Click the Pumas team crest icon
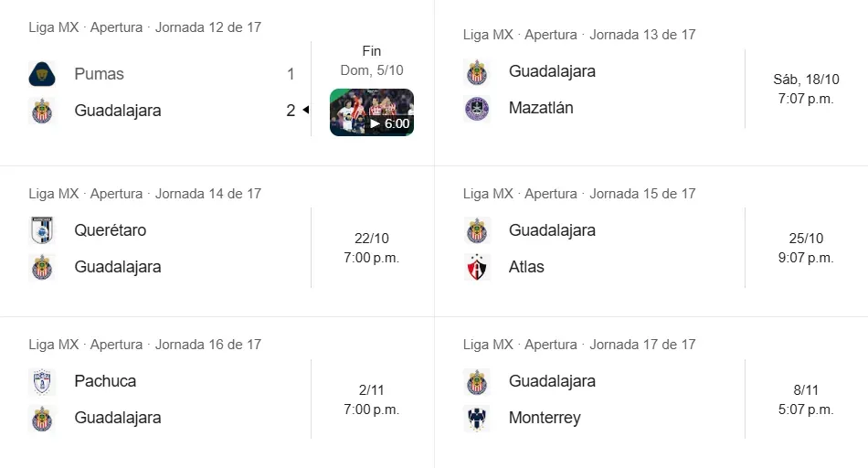Viewport: 868px width, 468px height. [42, 74]
